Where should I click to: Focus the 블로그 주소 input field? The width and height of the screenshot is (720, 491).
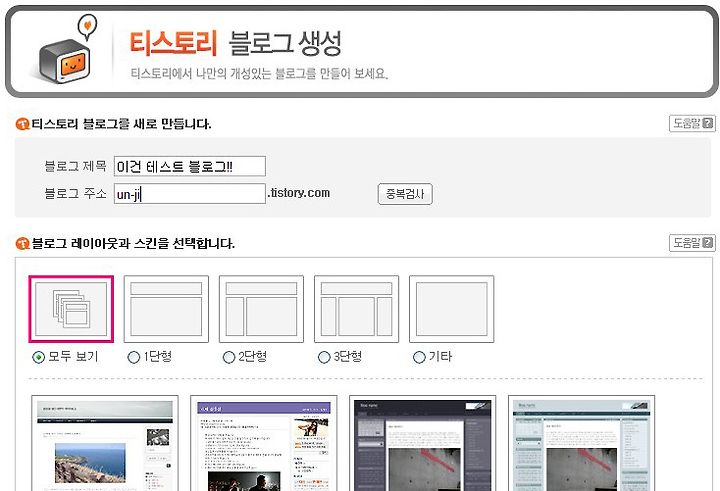click(x=190, y=194)
